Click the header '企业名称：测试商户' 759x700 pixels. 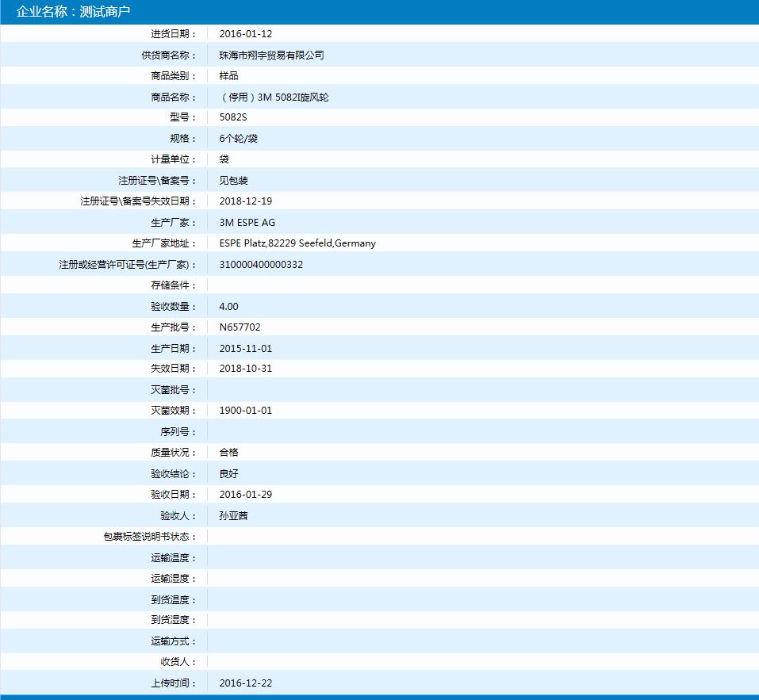click(73, 12)
